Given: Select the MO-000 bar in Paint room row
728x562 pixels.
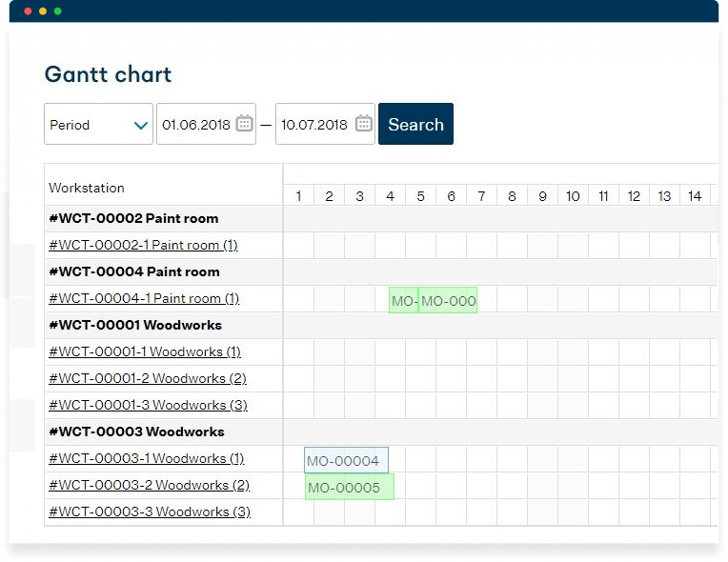Looking at the screenshot, I should (x=448, y=301).
